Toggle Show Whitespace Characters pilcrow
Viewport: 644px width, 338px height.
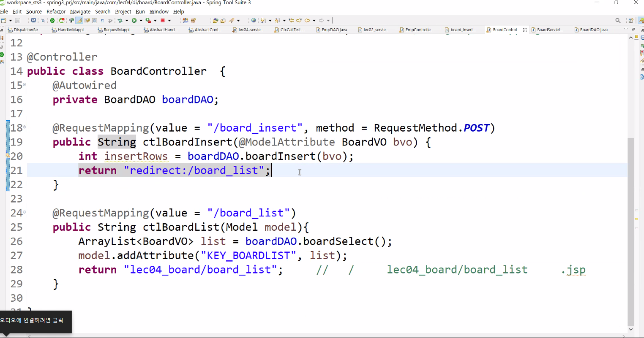tap(102, 20)
